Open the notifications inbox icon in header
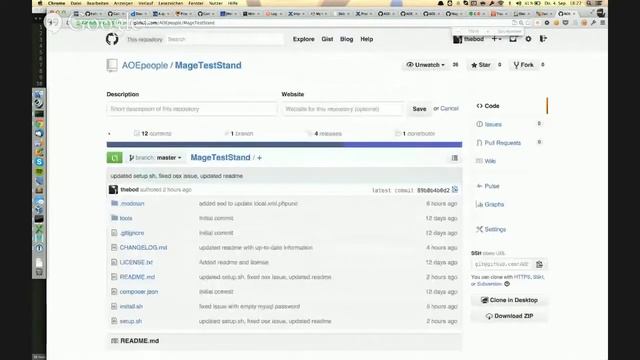This screenshot has height=360, width=640. tap(513, 39)
